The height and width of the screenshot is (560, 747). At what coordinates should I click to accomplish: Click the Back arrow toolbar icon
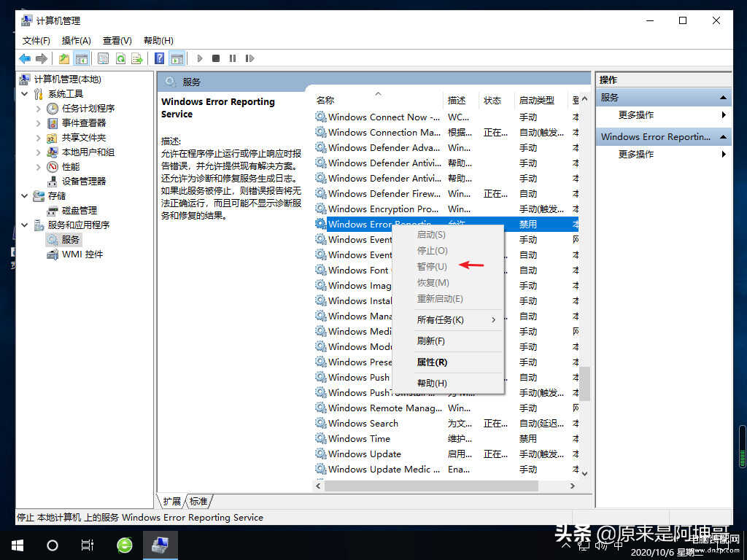click(25, 58)
